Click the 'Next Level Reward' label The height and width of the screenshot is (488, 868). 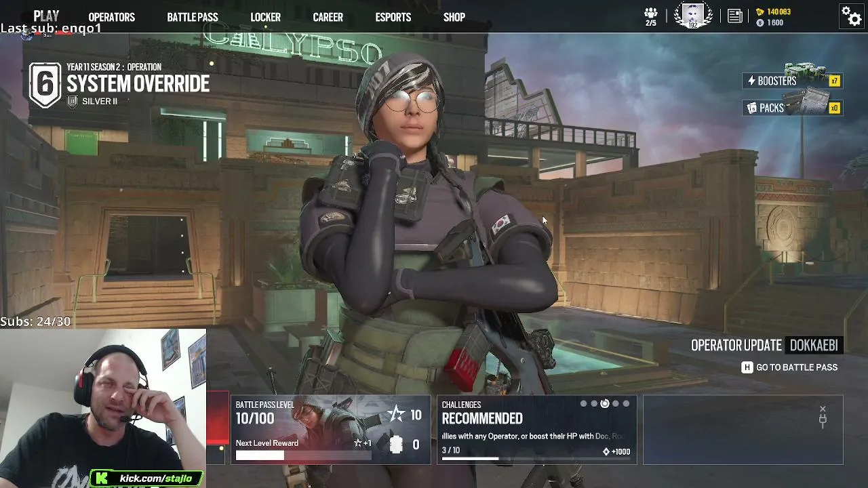tap(267, 443)
